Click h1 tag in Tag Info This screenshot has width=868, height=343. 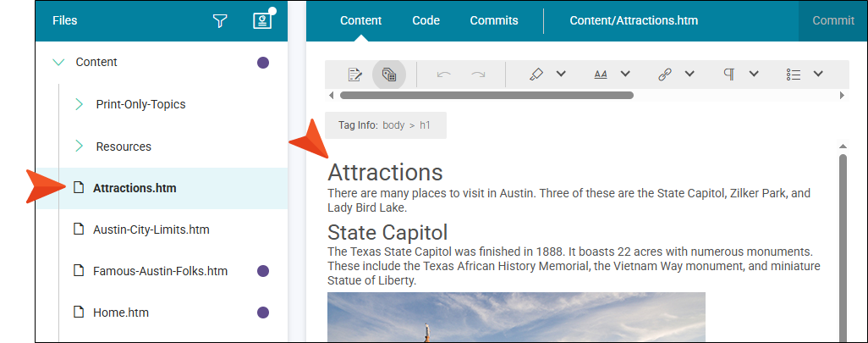(x=425, y=125)
